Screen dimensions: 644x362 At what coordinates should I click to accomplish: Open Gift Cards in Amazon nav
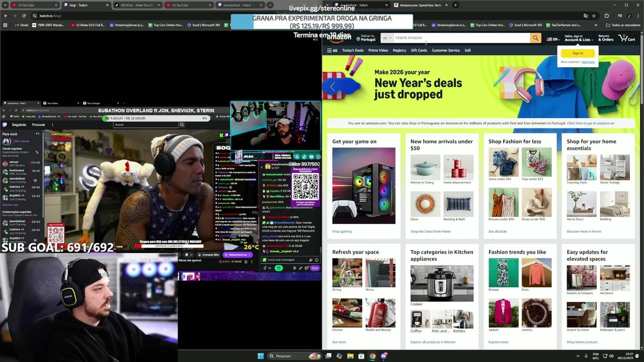coord(419,50)
